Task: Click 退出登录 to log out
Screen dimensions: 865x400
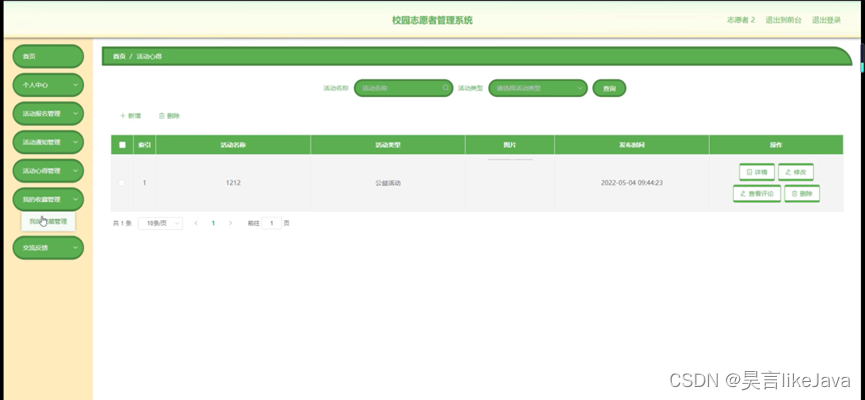Action: coord(826,20)
